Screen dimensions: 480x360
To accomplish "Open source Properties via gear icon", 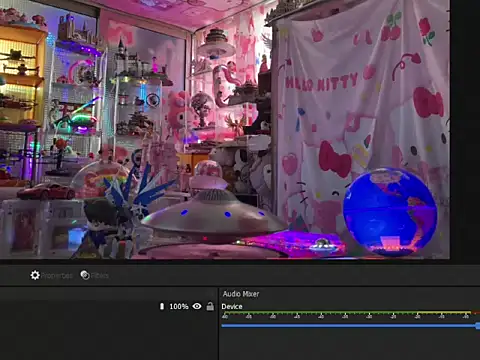I will (x=35, y=275).
